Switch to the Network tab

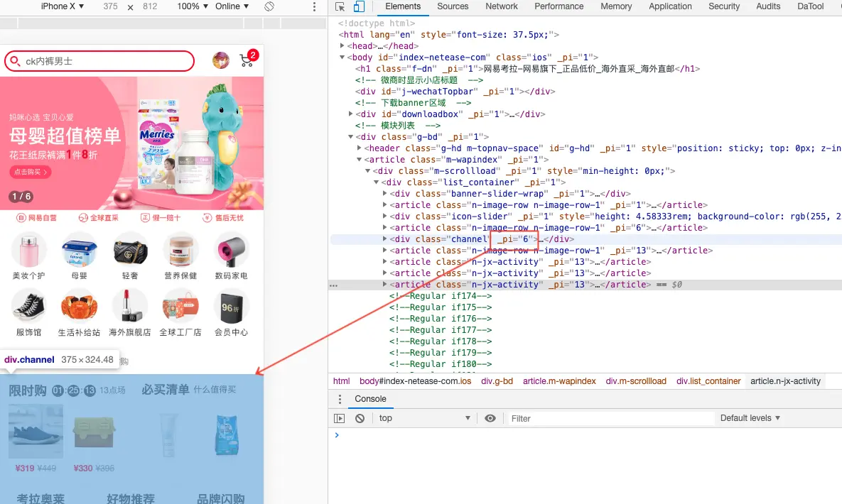[x=502, y=6]
